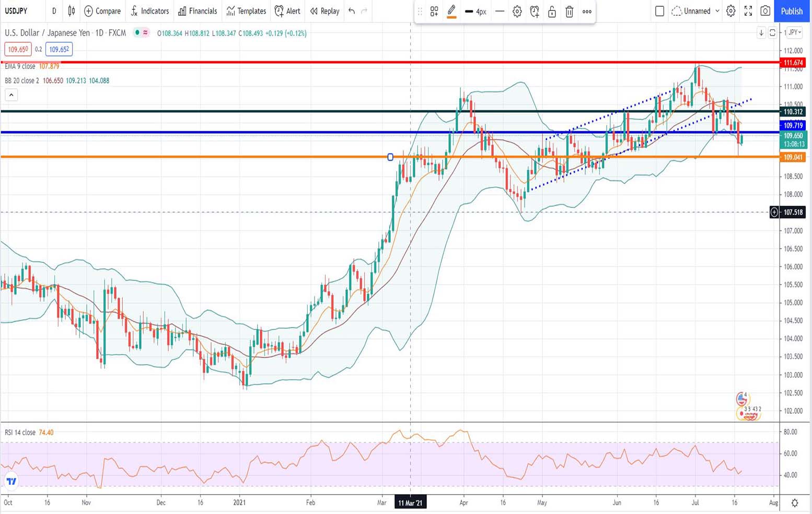Toggle the lock on the selected drawing
812x514 pixels.
(552, 11)
